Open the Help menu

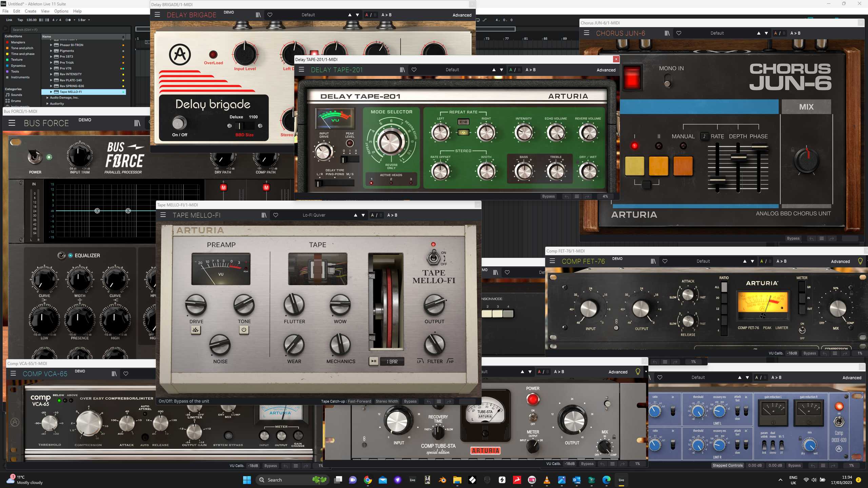77,11
